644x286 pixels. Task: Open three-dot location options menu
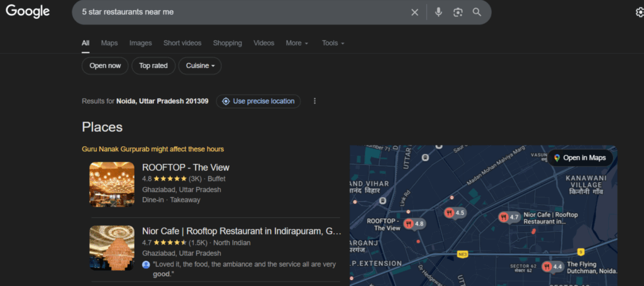[x=314, y=101]
